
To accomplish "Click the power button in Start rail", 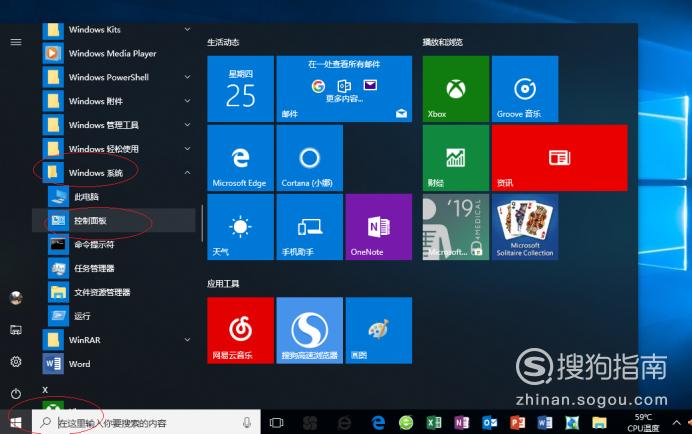I will pos(16,393).
